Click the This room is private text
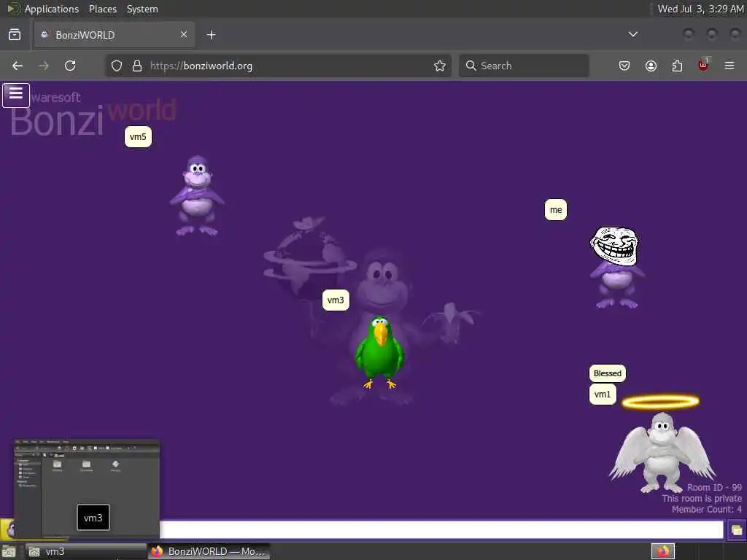Viewport: 747px width, 560px height. pyautogui.click(x=702, y=499)
